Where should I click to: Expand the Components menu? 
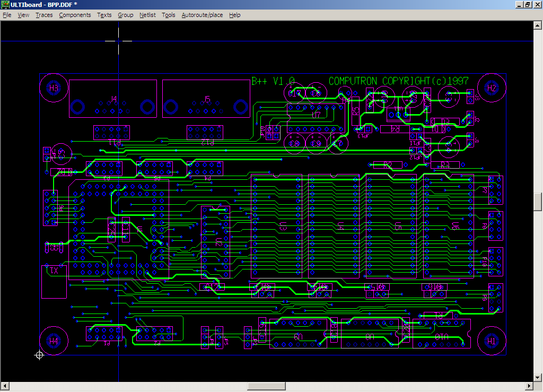(x=75, y=15)
